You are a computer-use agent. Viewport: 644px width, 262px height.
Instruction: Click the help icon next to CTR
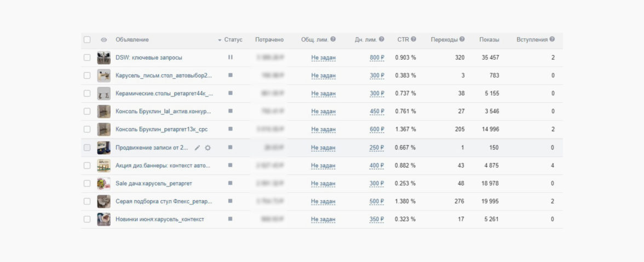coord(413,39)
